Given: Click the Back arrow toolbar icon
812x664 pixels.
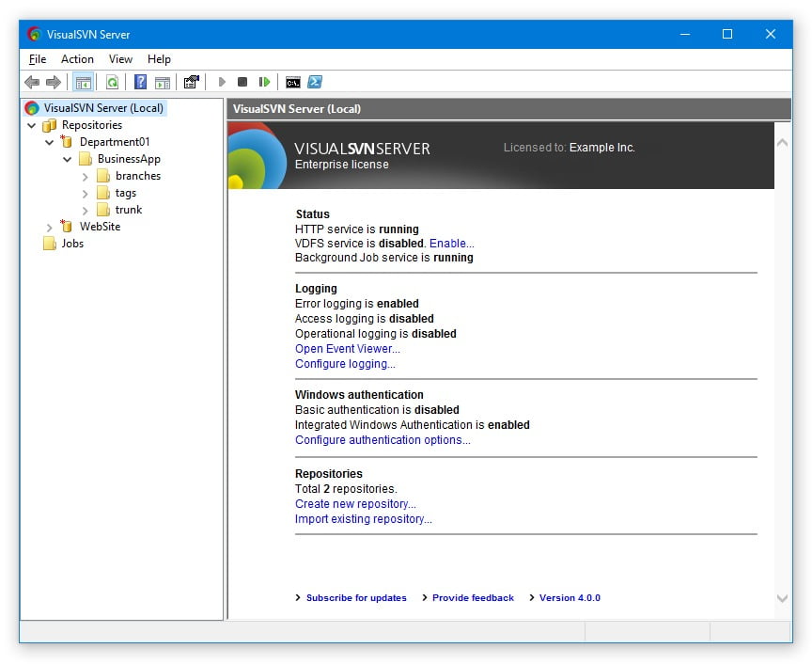Looking at the screenshot, I should [32, 82].
